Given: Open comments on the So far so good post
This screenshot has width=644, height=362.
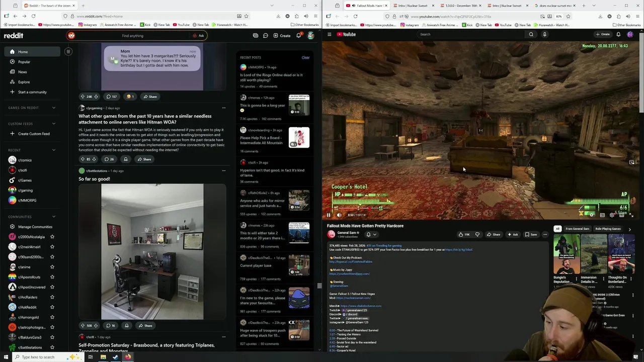Looking at the screenshot, I should click(x=110, y=326).
